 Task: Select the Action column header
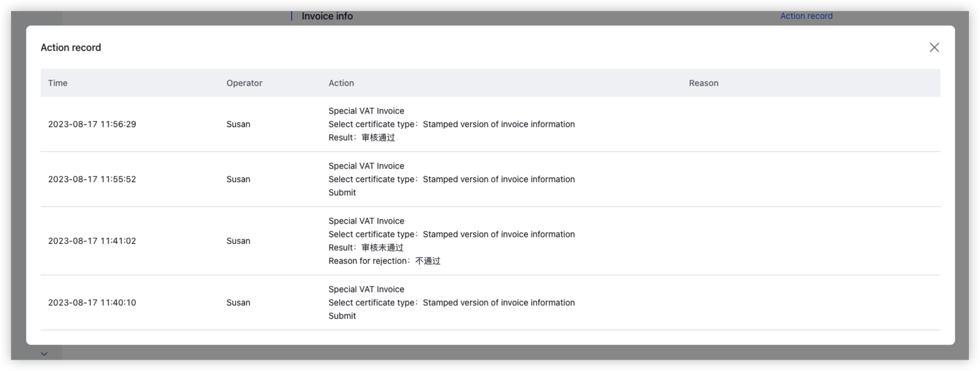341,83
